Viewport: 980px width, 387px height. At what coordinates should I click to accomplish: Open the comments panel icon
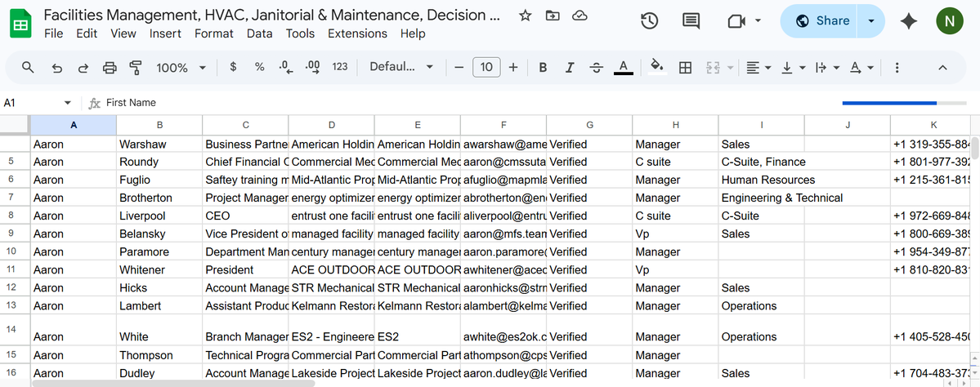691,21
